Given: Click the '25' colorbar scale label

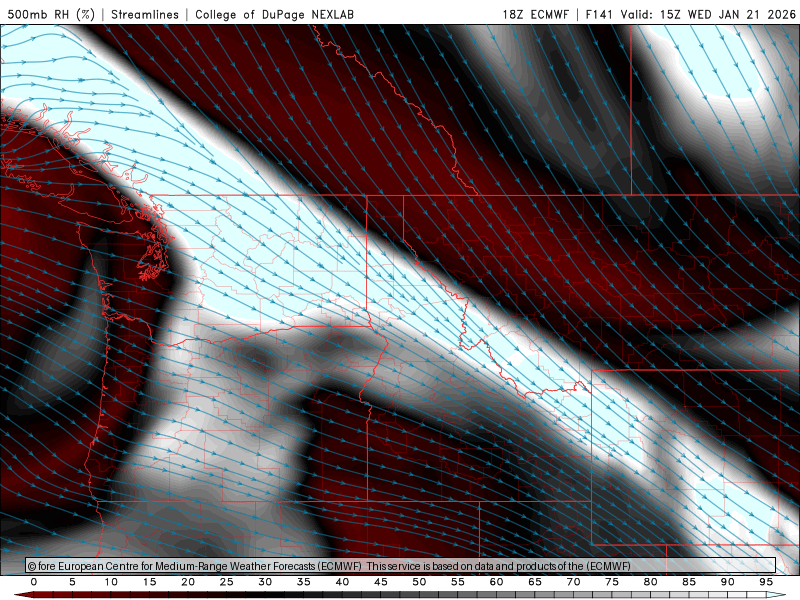Looking at the screenshot, I should (x=227, y=582).
